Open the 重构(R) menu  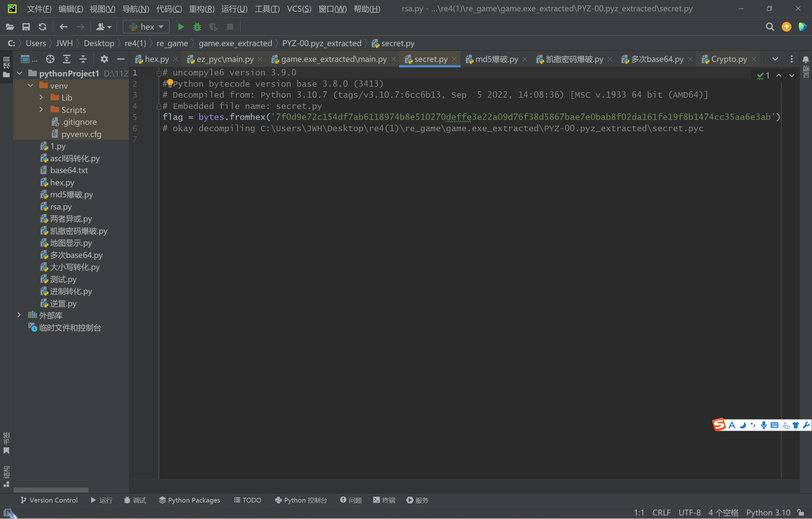tap(202, 9)
